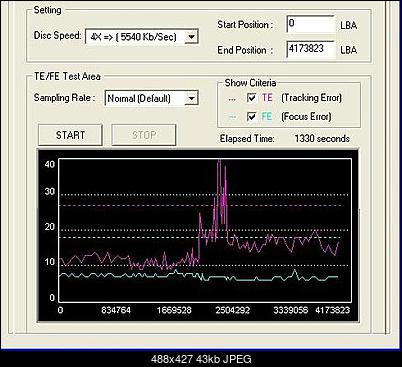Screen dimensions: 402x367
Task: Click the 'Disc Speed:' label
Action: click(x=57, y=35)
